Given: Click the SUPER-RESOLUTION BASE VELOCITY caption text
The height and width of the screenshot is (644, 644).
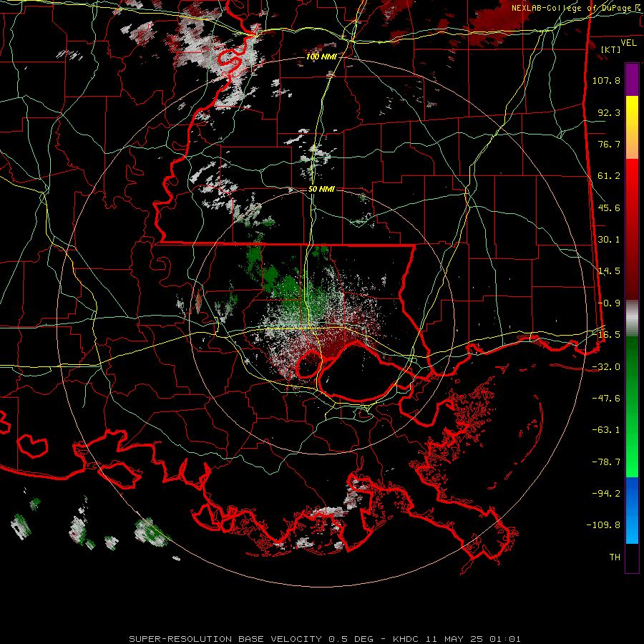Looking at the screenshot, I should 226,639.
